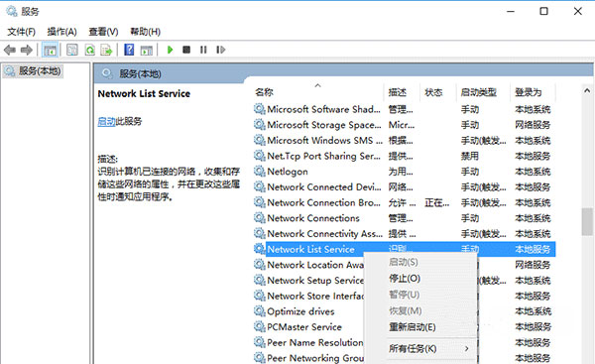Select Network Connections service name
Screen dimensions: 595x364
tap(313, 218)
